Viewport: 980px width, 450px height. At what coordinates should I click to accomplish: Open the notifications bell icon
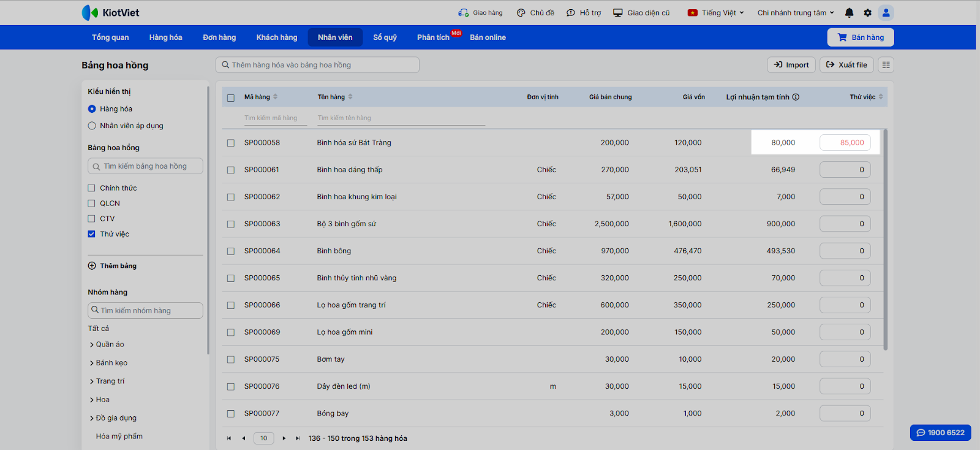pyautogui.click(x=849, y=13)
